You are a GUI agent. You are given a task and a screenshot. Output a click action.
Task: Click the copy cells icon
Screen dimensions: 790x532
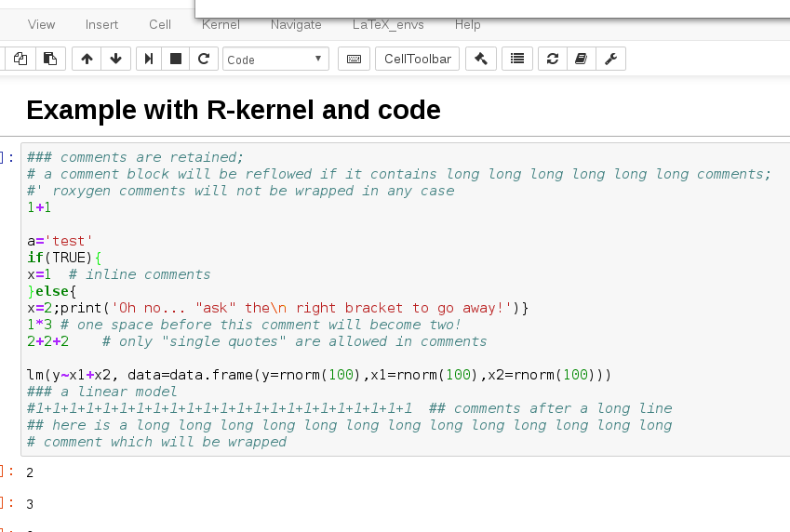click(x=20, y=60)
